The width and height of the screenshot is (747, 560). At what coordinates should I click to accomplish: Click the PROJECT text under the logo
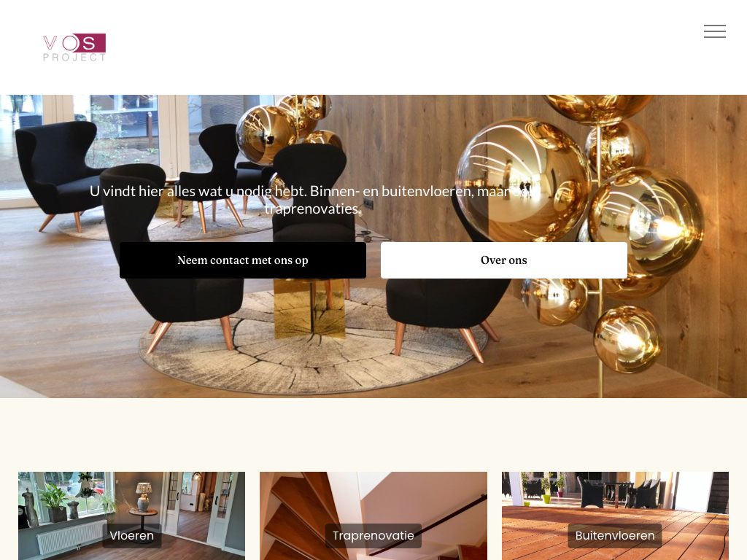(x=74, y=57)
